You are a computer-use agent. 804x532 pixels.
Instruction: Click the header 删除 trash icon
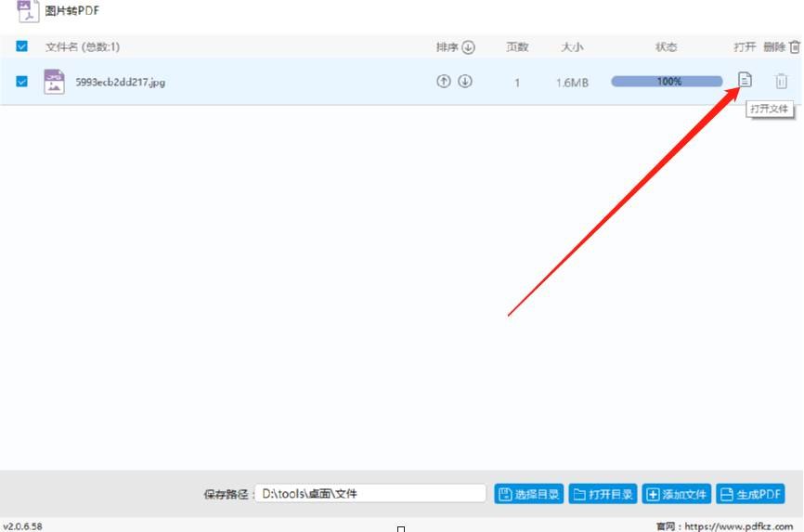pos(795,46)
